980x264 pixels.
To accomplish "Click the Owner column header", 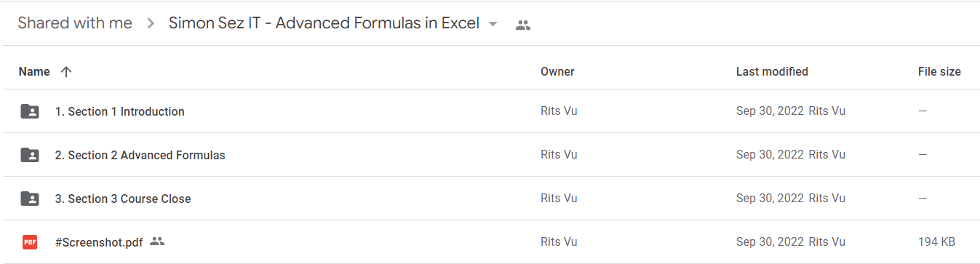I will point(557,71).
